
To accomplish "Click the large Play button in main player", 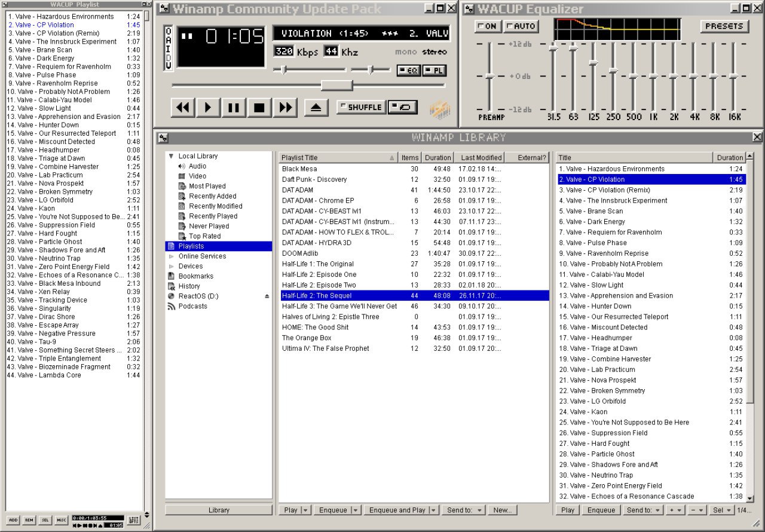I will (x=209, y=108).
